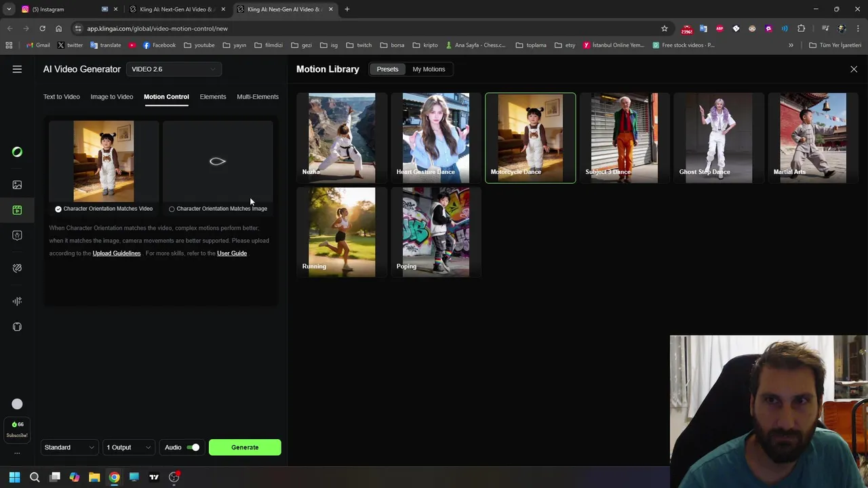868x488 pixels.
Task: Select Character Orientation Matches Image option
Action: point(218,209)
